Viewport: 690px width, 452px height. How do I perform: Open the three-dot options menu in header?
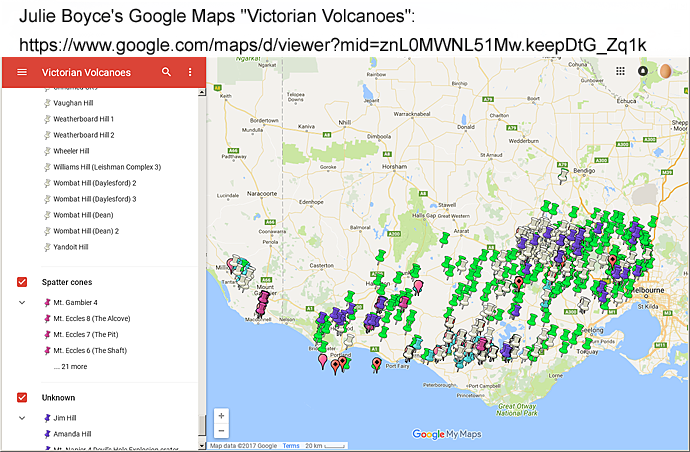click(190, 72)
